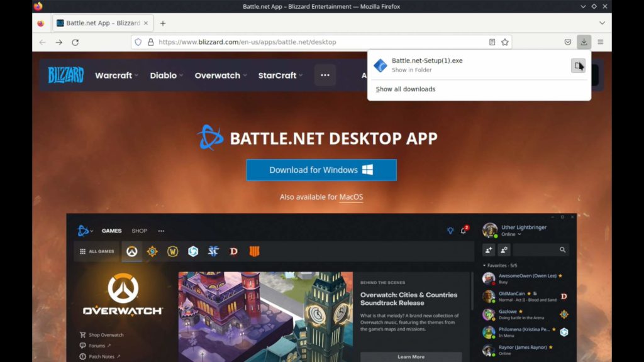
Task: Click the padlock site information icon
Action: tap(151, 42)
